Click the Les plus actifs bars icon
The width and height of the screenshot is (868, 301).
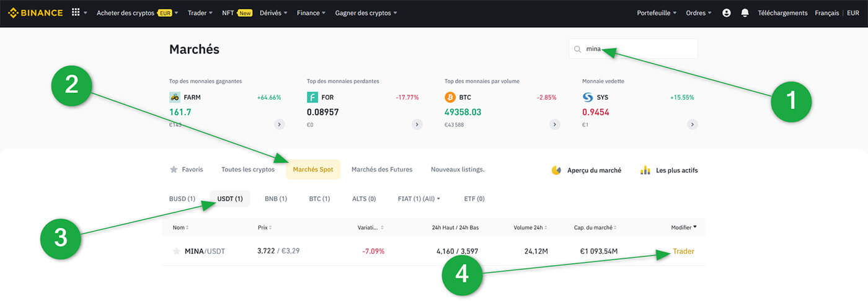point(645,170)
